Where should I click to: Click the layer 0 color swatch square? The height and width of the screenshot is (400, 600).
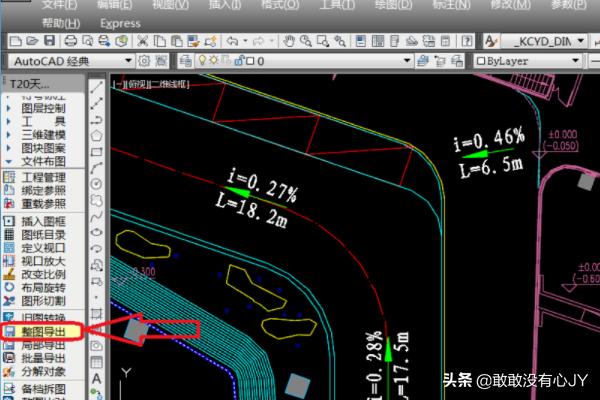click(x=250, y=61)
